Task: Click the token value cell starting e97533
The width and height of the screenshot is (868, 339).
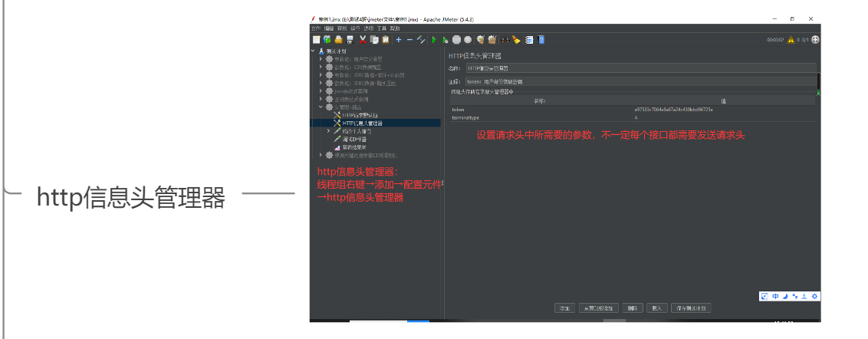Action: [x=723, y=110]
